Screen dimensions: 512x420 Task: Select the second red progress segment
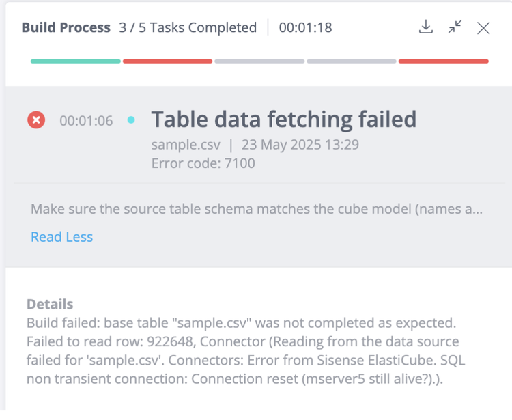click(x=168, y=61)
